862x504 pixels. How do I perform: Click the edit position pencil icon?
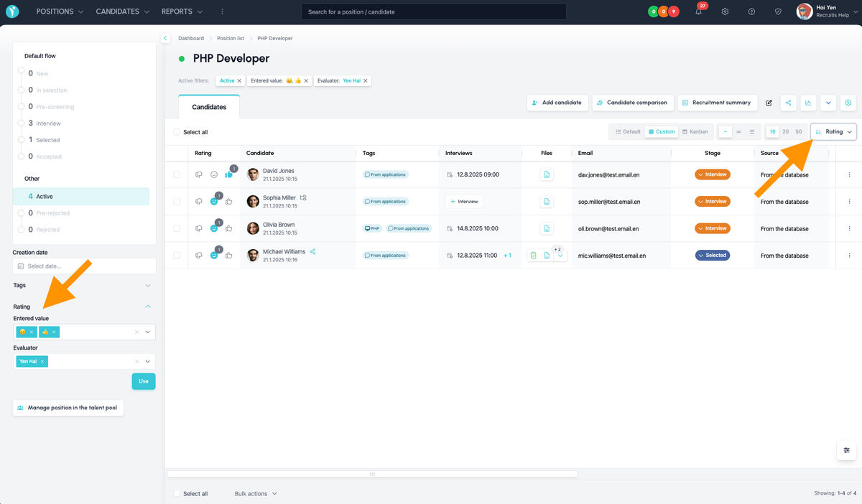point(769,103)
